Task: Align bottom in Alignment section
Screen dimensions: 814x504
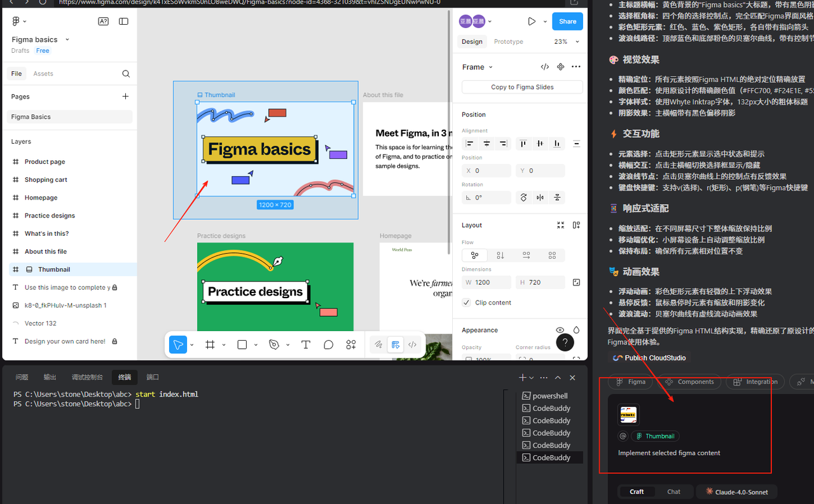Action: tap(557, 144)
